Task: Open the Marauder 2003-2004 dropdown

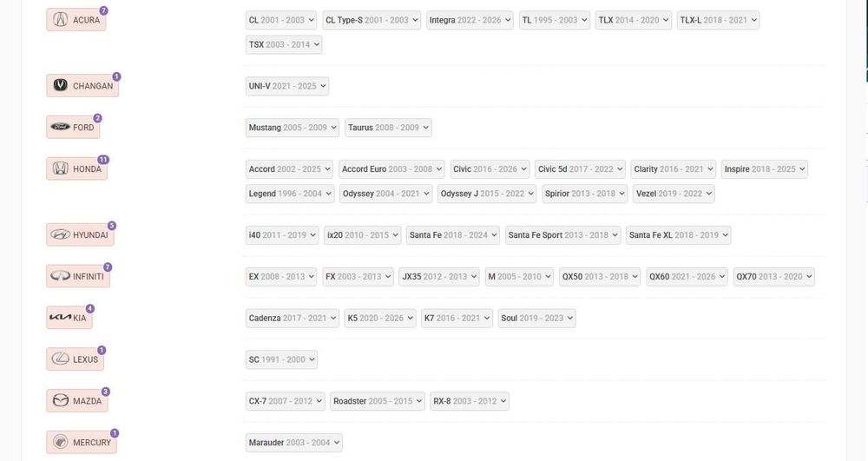Action: [294, 443]
